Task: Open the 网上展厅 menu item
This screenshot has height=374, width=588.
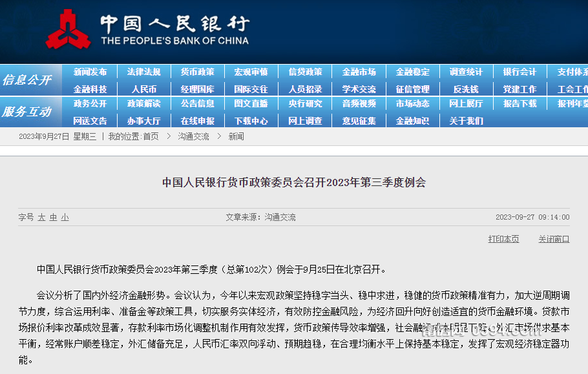Action: click(466, 103)
